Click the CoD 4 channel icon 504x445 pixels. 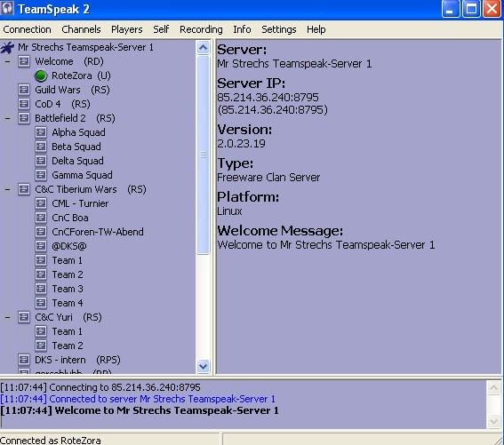pos(24,104)
